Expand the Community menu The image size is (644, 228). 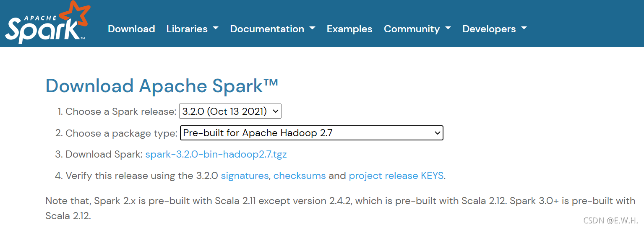pos(417,29)
